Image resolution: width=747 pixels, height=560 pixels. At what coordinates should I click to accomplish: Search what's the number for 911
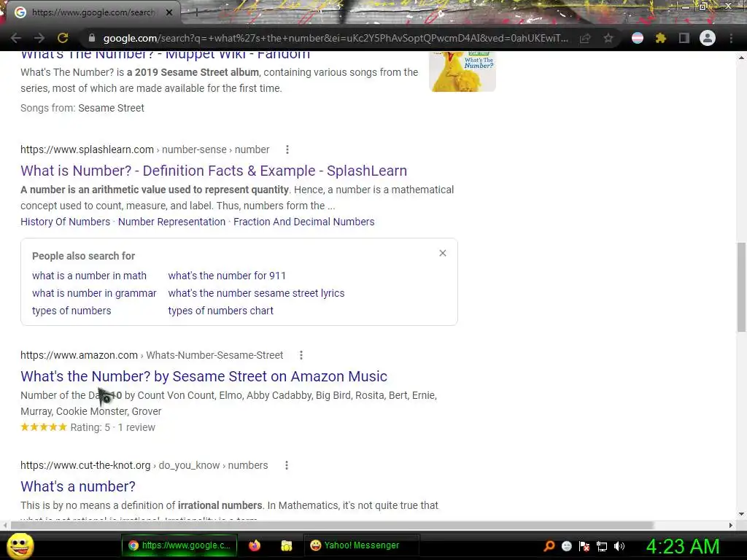(x=227, y=276)
